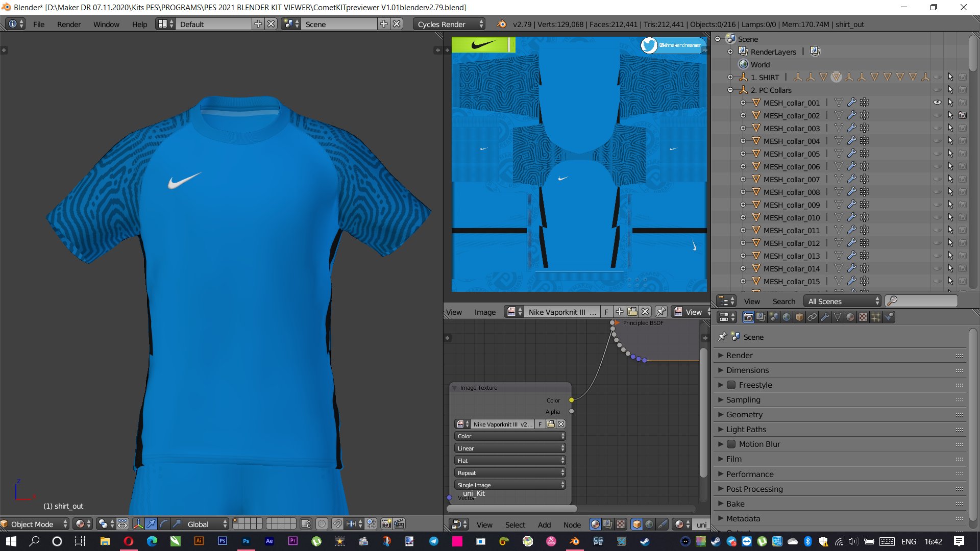Open the Repeat extension dropdown in Image Texture node
This screenshot has height=551, width=980.
(510, 473)
